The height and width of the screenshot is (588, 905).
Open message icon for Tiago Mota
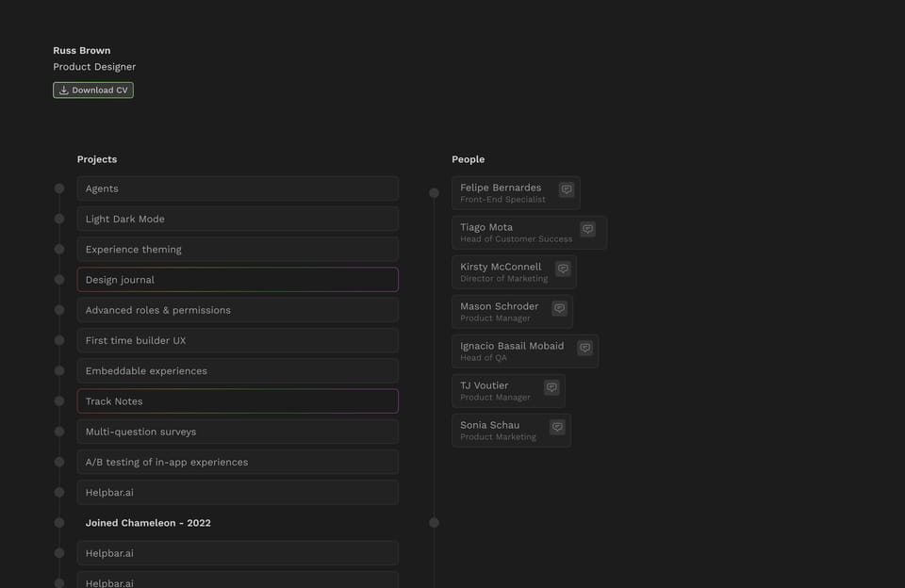tap(587, 229)
